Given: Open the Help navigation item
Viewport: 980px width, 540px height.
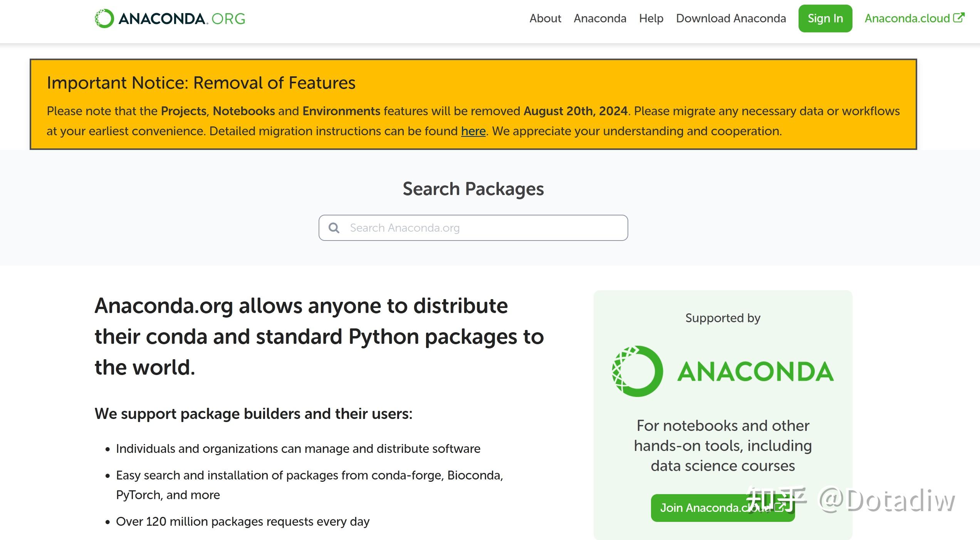Looking at the screenshot, I should (651, 19).
